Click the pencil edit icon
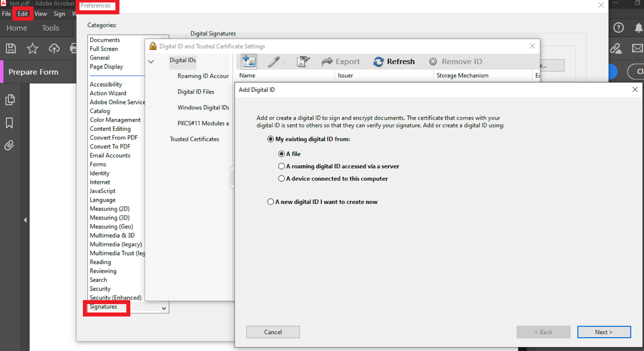This screenshot has width=644, height=351. pyautogui.click(x=273, y=61)
